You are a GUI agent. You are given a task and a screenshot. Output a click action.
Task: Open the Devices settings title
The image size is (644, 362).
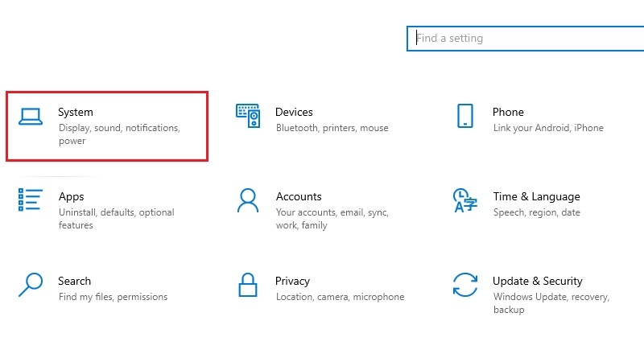(294, 112)
